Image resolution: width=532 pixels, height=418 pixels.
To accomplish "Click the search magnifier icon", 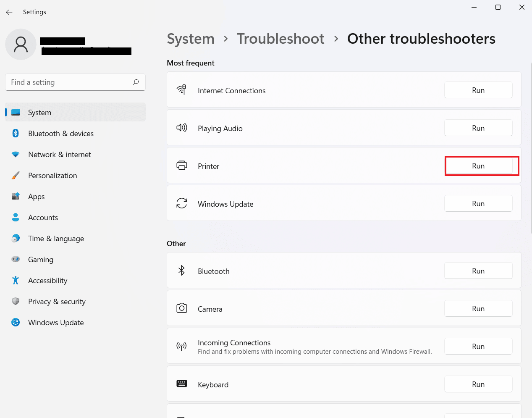I will (136, 82).
